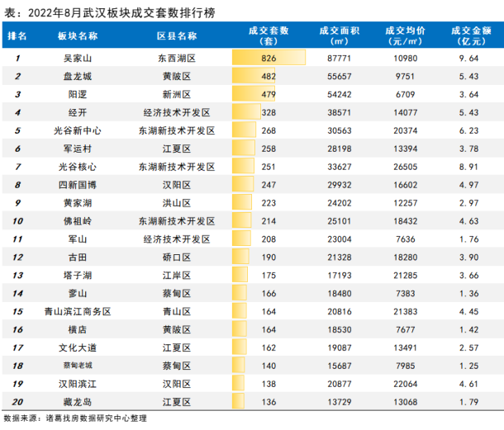Select the 佛祖岭 cell
This screenshot has height=430, width=504.
pyautogui.click(x=78, y=221)
